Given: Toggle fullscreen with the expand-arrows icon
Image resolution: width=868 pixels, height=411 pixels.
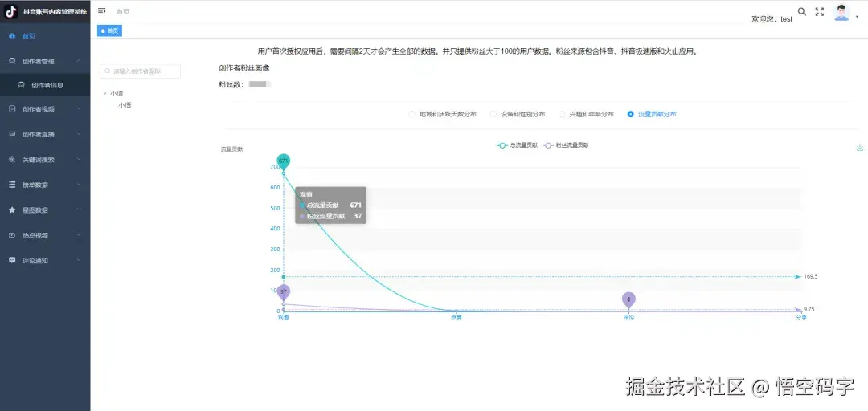Looking at the screenshot, I should 820,11.
